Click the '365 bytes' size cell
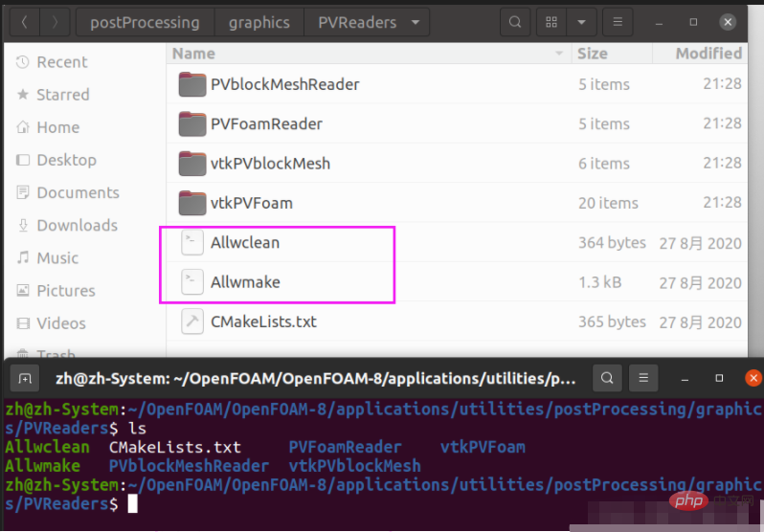 (612, 321)
